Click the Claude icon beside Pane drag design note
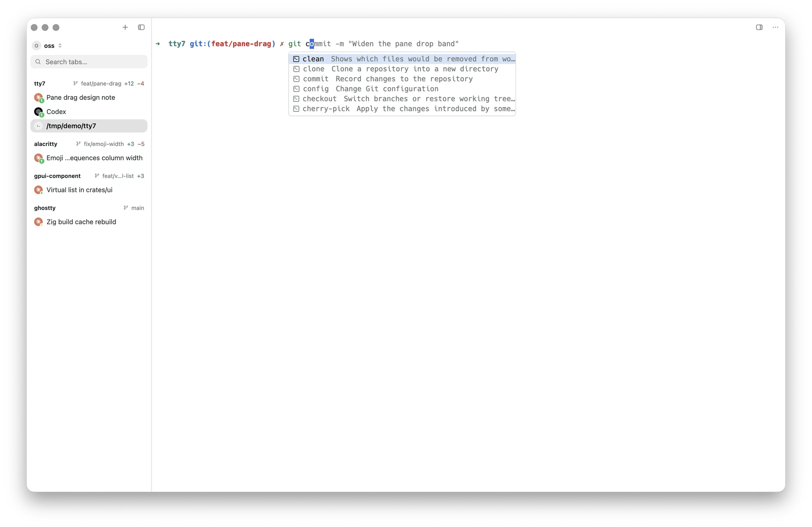 click(x=38, y=97)
